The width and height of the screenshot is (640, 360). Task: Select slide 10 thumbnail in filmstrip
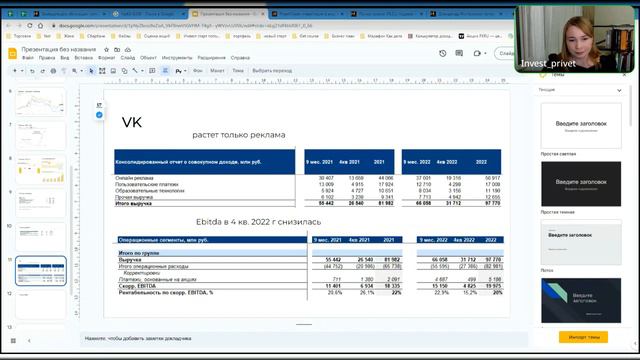pos(40,237)
